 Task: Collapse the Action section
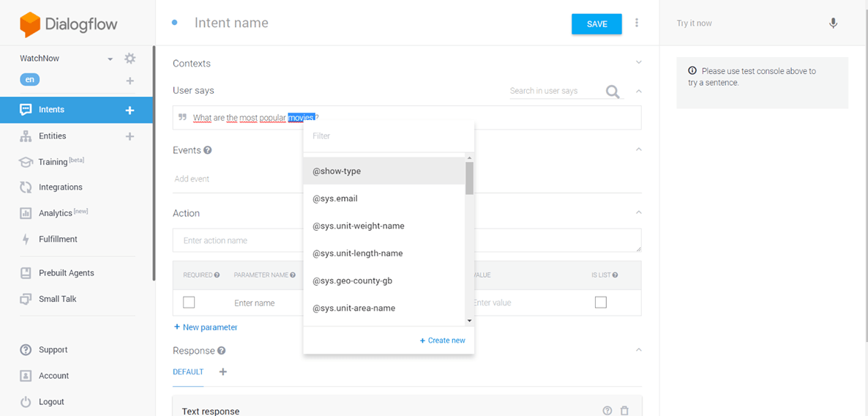click(638, 213)
